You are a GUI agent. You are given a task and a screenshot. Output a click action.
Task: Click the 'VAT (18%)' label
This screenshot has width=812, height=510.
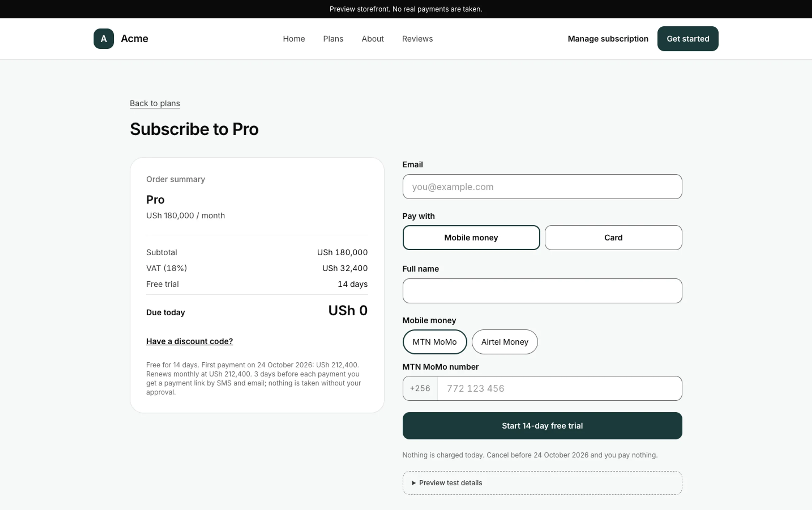(166, 268)
